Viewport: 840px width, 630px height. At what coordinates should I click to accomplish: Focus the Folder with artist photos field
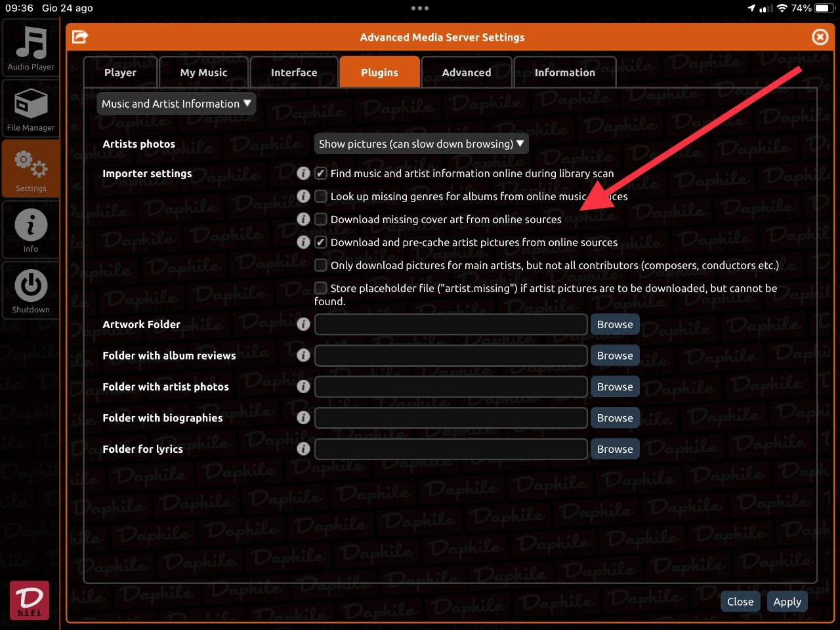coord(451,387)
